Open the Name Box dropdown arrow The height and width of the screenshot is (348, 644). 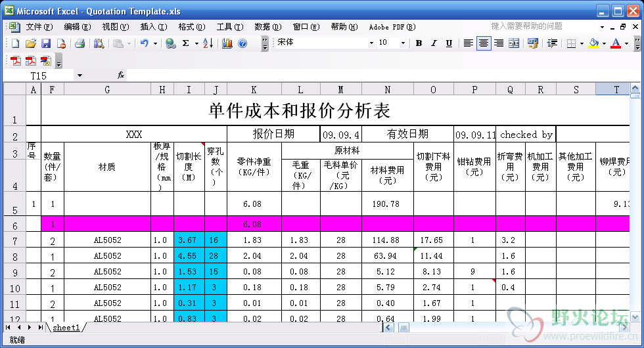coord(80,76)
